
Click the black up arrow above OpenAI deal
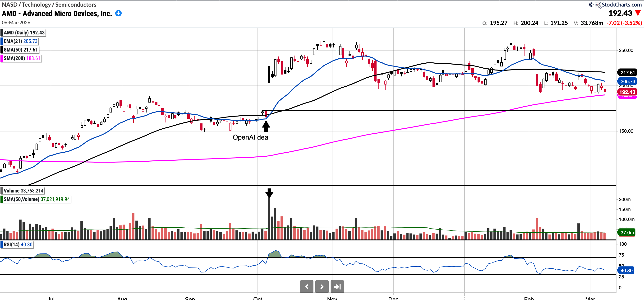[266, 126]
